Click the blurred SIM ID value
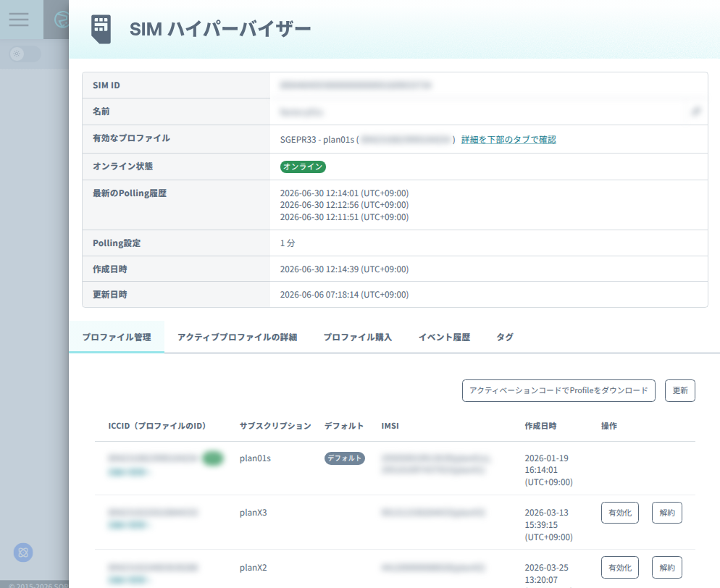The height and width of the screenshot is (588, 720). coord(356,85)
